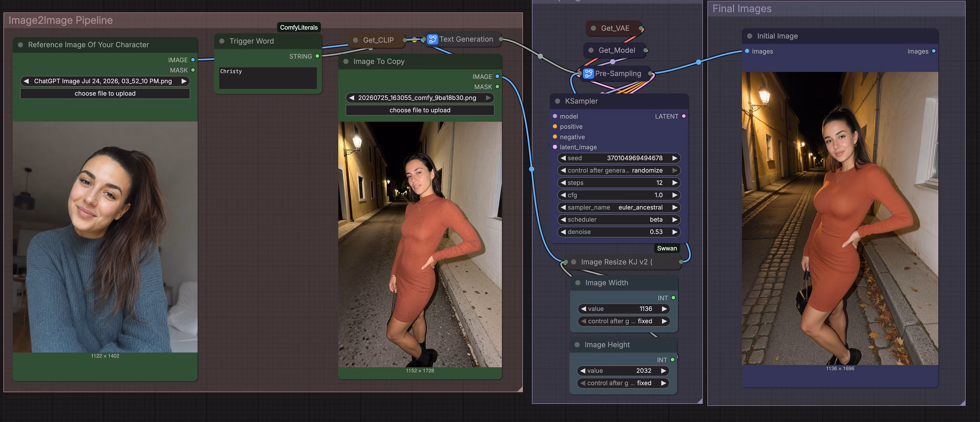This screenshot has height=422, width=980.
Task: Edit the Trigger Word text field containing Christy
Action: (x=268, y=78)
